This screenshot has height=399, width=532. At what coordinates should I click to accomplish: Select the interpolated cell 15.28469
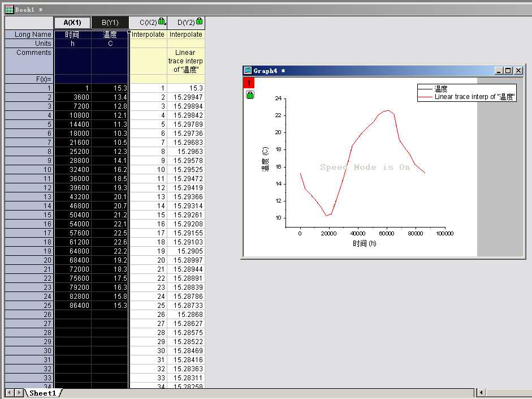point(186,351)
